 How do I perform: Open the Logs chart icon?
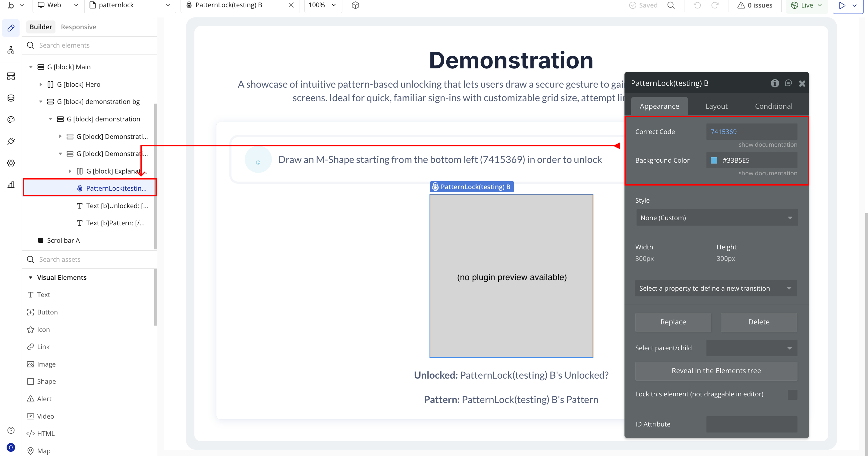[11, 185]
